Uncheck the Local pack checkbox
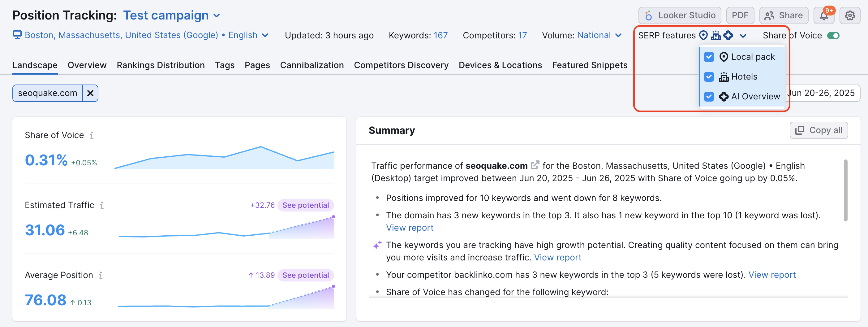Screen dimensions: 868x327 [x=709, y=57]
